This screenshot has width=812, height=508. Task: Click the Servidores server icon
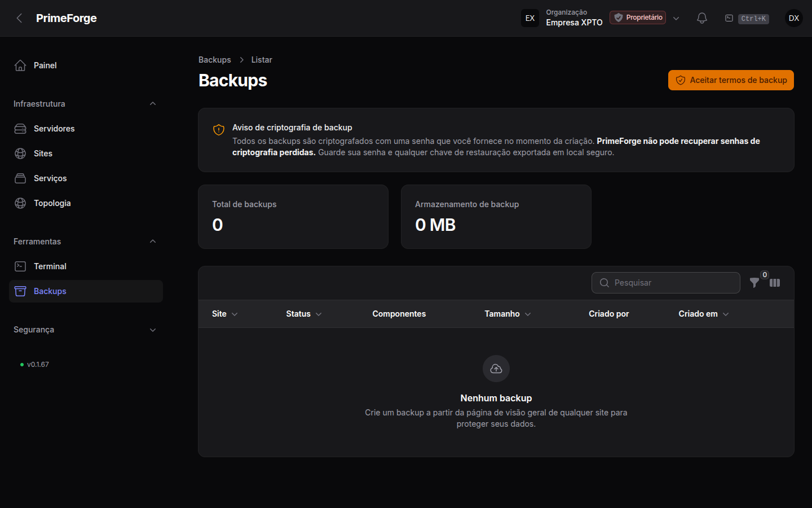[x=20, y=129]
